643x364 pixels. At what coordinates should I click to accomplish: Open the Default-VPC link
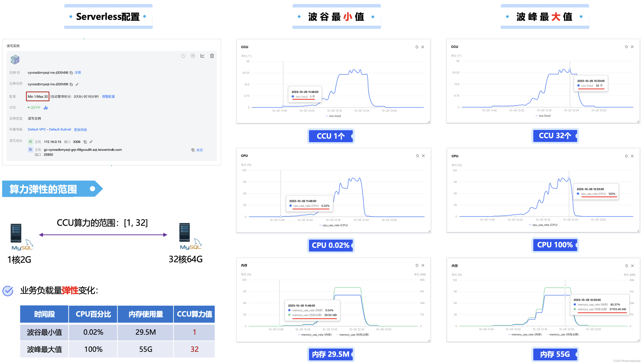(37, 129)
